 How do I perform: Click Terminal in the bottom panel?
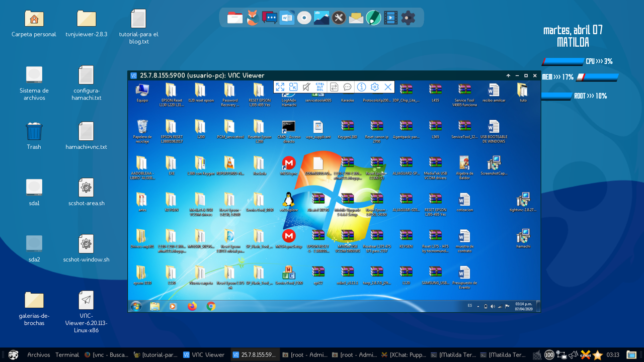click(67, 355)
